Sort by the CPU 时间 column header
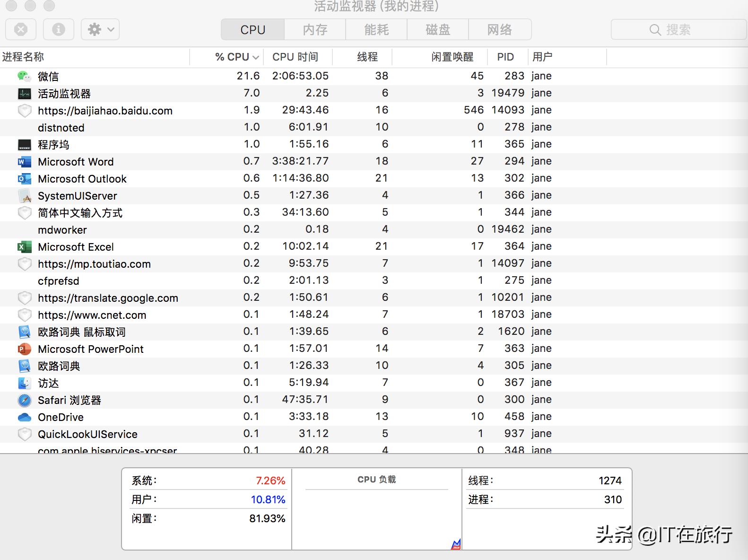Viewport: 748px width, 560px height. pos(298,57)
